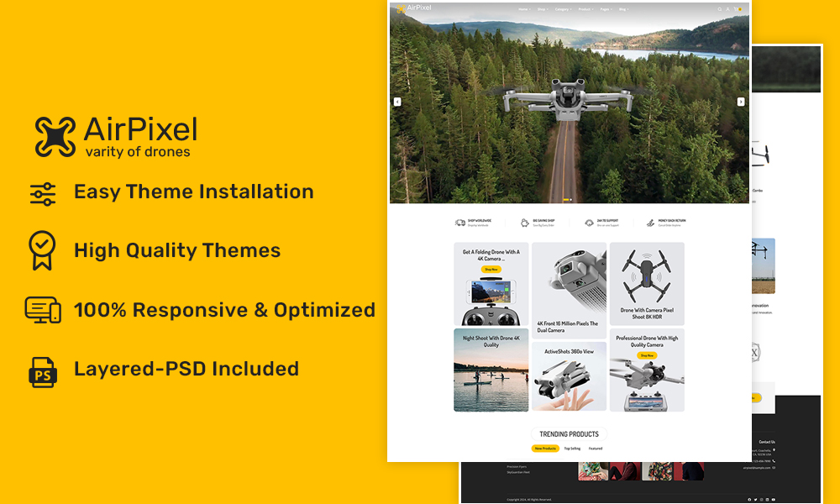This screenshot has height=504, width=840.
Task: Switch to the Top Selling tab
Action: [x=572, y=449]
